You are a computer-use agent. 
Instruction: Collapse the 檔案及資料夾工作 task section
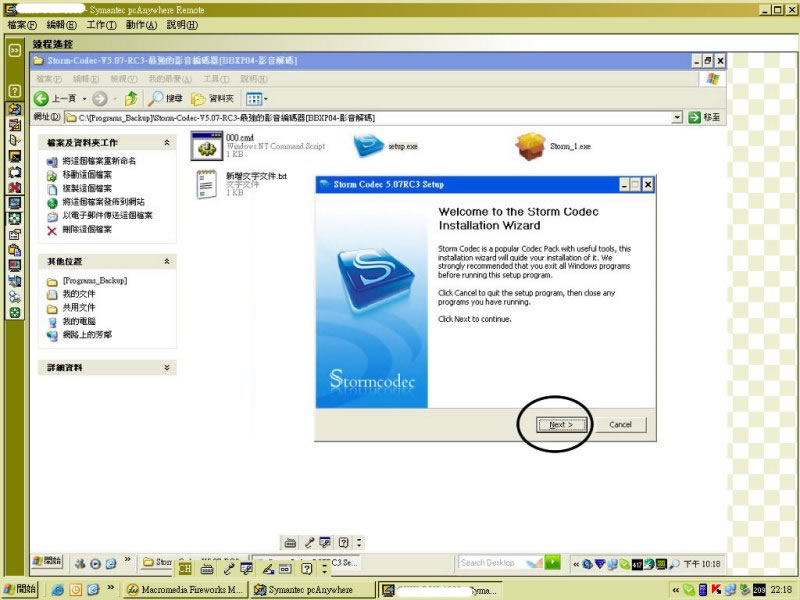pos(167,143)
